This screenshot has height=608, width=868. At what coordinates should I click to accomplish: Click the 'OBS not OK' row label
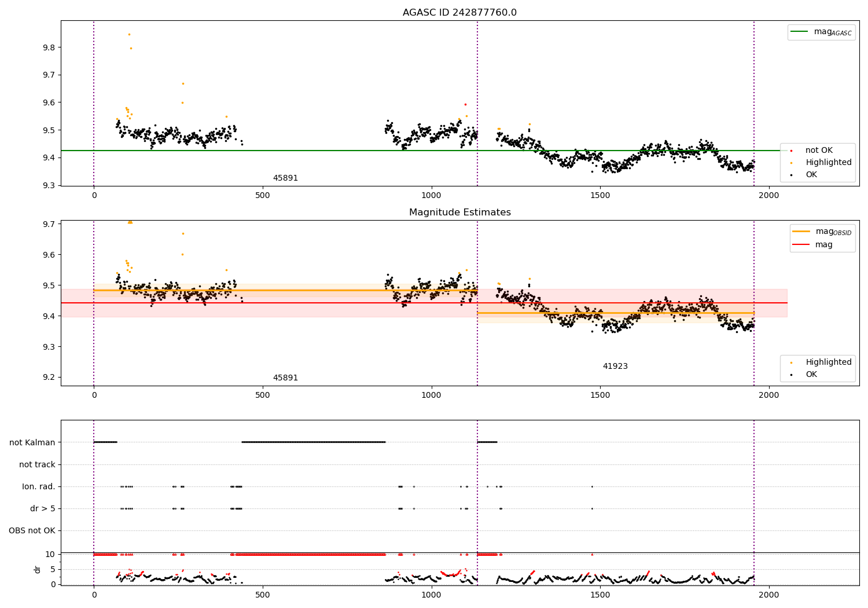[32, 531]
